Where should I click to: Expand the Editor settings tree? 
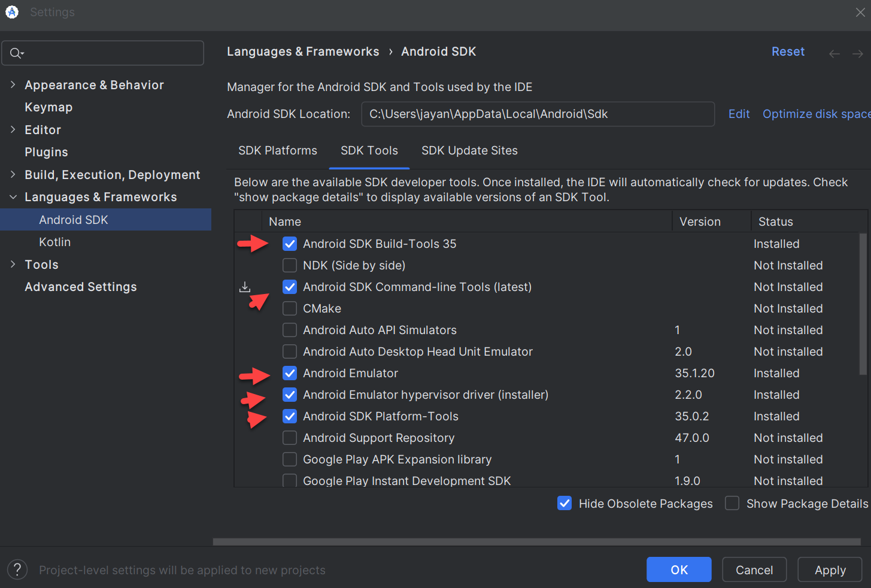pos(13,129)
